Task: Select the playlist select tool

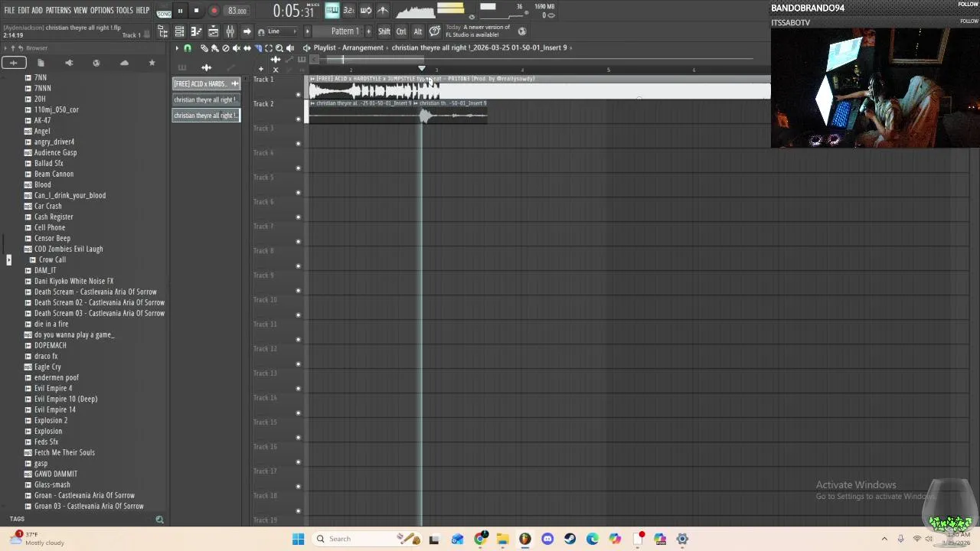Action: [269, 48]
